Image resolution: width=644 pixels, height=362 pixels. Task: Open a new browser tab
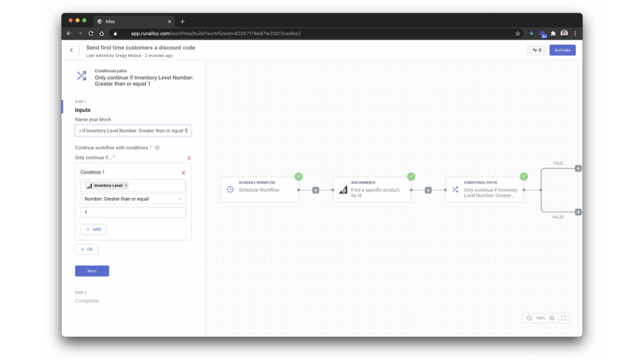pyautogui.click(x=182, y=21)
